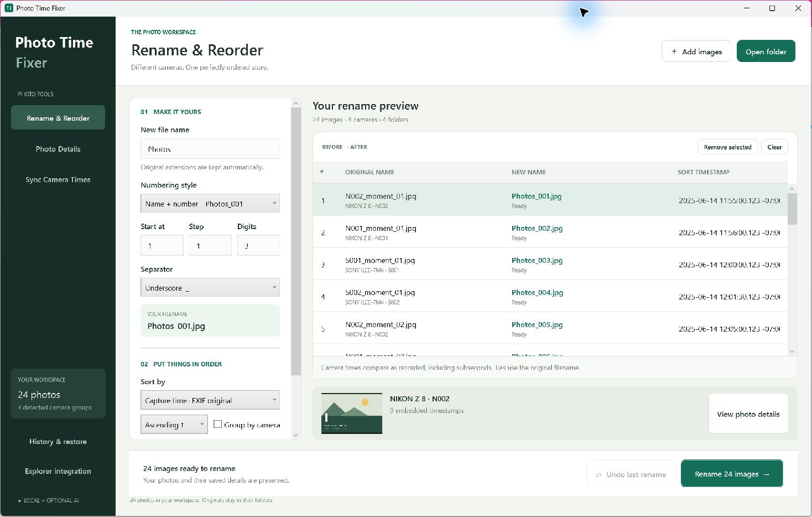Select row S001_moment_01.jpg
This screenshot has height=517, width=812.
coord(550,264)
